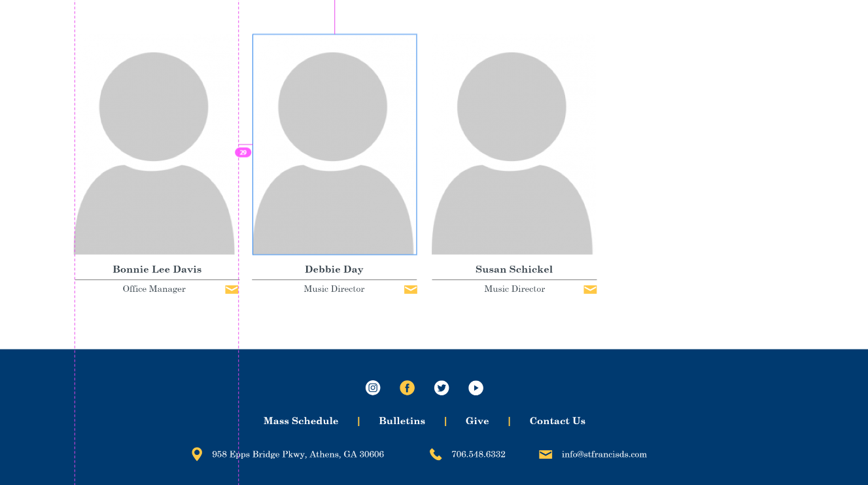Click the YouTube play icon in the footer

tap(476, 388)
